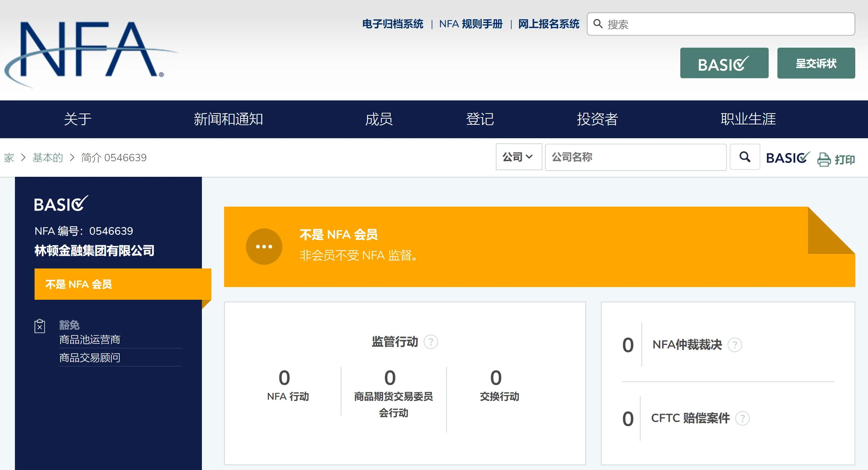
Task: Click the 0 count above NFA 行动
Action: (284, 378)
